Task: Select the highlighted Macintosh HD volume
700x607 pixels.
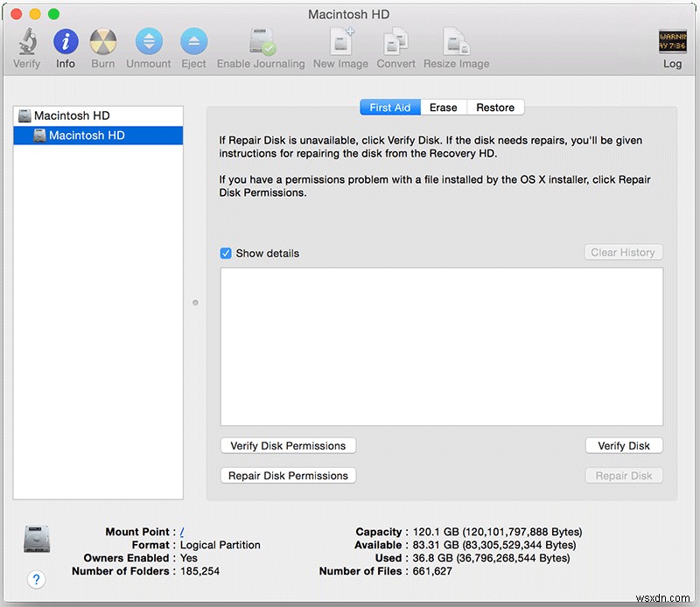Action: pyautogui.click(x=98, y=136)
